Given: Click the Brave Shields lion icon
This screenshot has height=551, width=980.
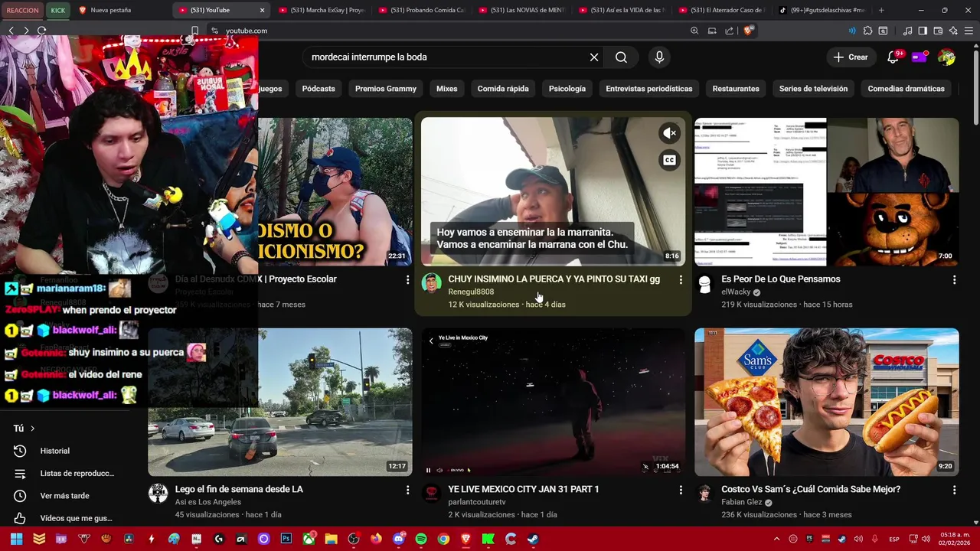Looking at the screenshot, I should coord(748,31).
